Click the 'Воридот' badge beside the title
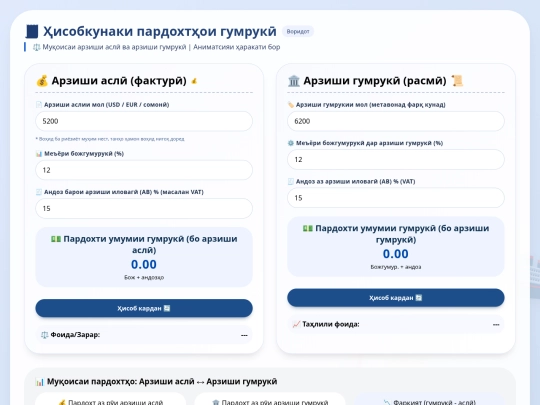Viewport: 540px width, 405px height. click(298, 31)
